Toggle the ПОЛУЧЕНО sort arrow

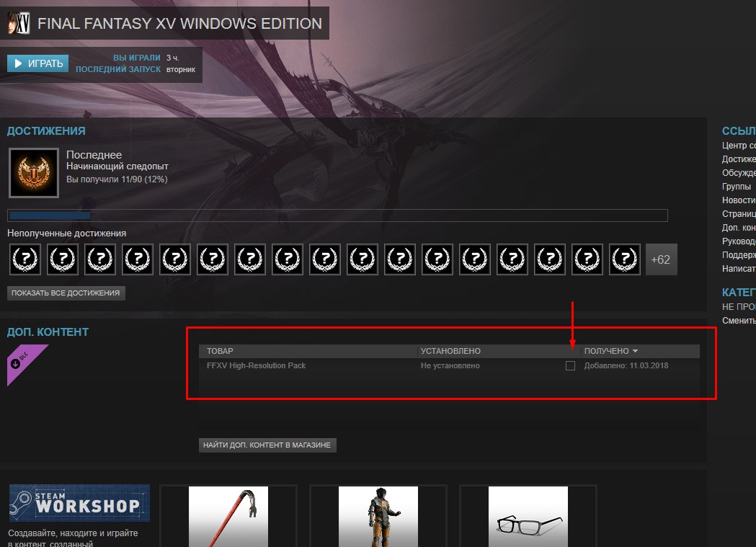635,351
